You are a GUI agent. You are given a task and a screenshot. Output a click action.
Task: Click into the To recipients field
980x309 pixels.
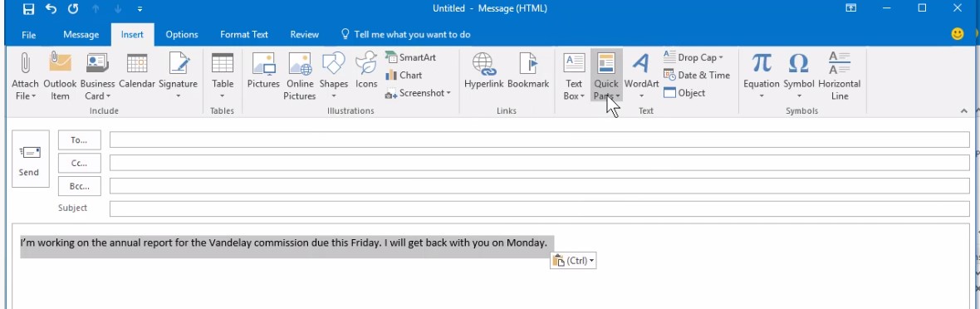click(539, 140)
